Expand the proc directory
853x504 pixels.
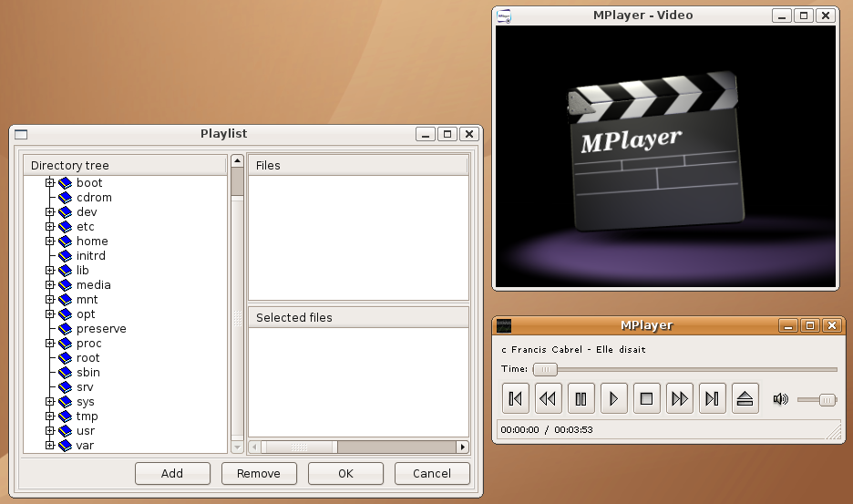(49, 343)
